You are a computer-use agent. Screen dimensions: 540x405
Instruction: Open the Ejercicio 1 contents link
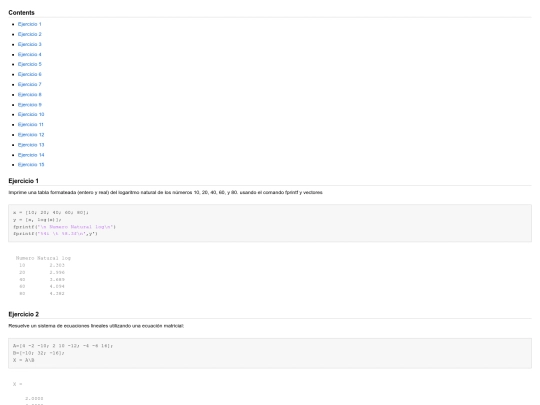click(x=30, y=24)
